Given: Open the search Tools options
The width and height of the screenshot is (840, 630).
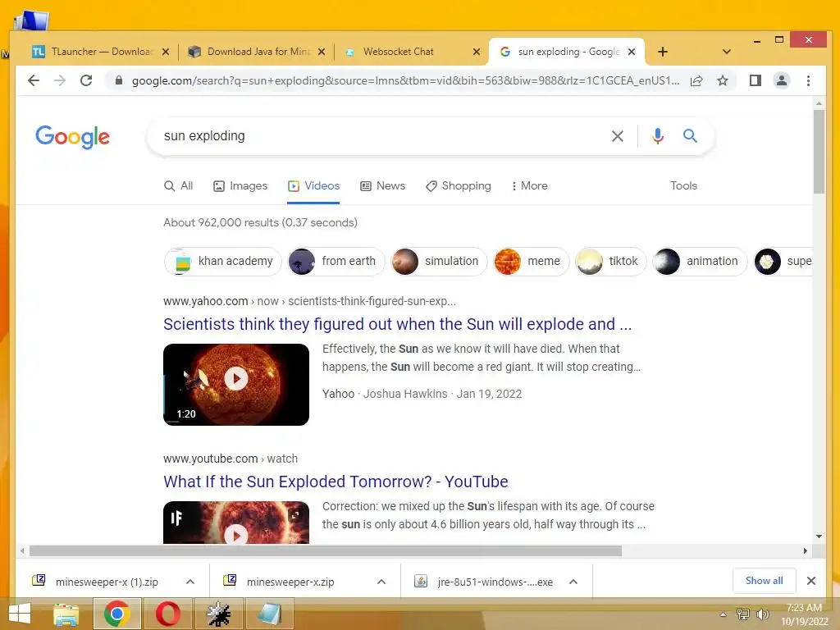Looking at the screenshot, I should click(x=683, y=186).
